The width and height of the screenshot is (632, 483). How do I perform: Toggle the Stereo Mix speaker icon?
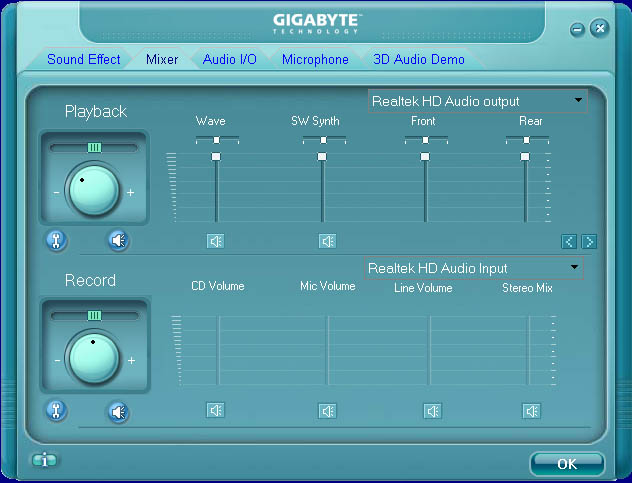[531, 411]
